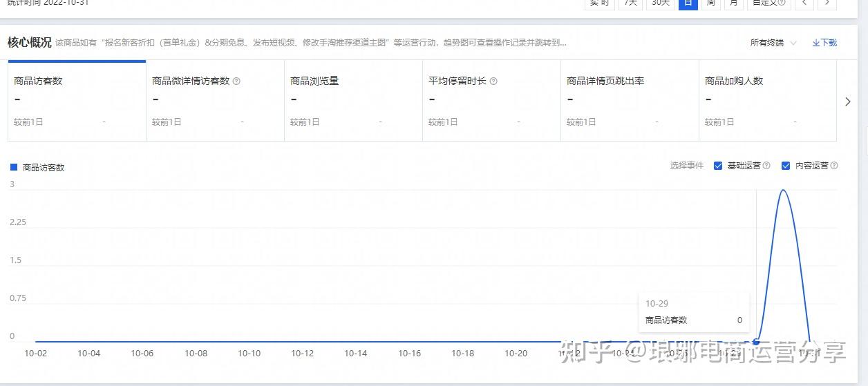Viewport: 868px width, 386px height.
Task: Switch date range to 30天
Action: coord(660,3)
